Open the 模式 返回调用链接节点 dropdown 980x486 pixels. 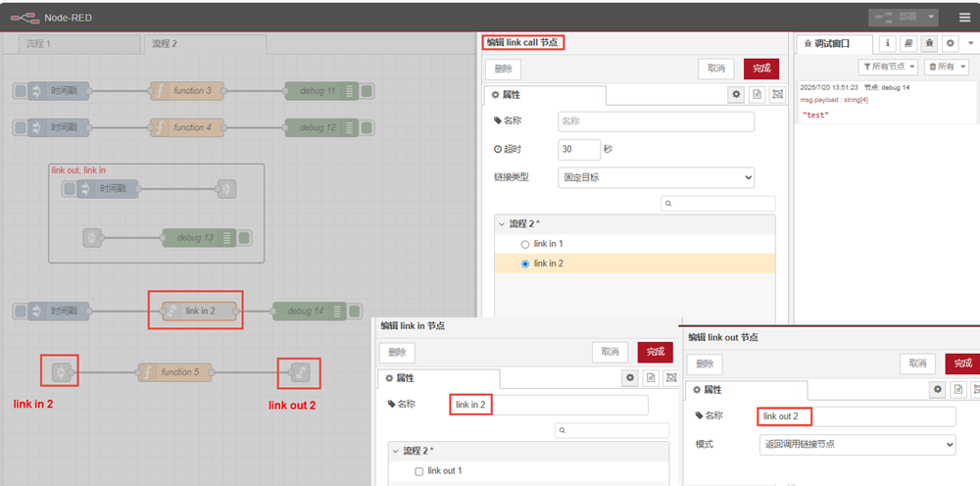click(857, 445)
